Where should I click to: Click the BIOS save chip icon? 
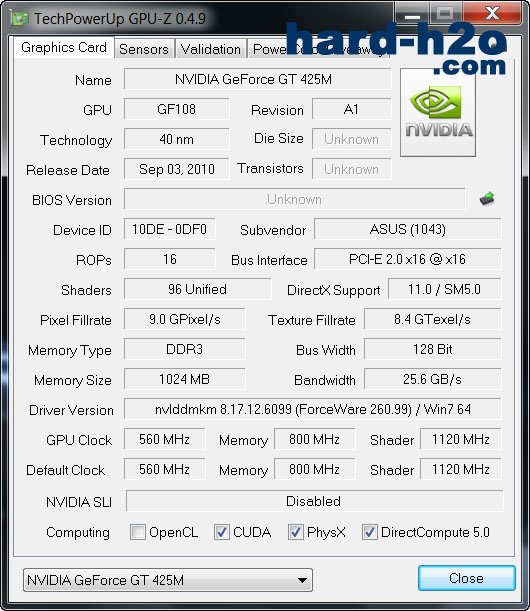click(487, 199)
